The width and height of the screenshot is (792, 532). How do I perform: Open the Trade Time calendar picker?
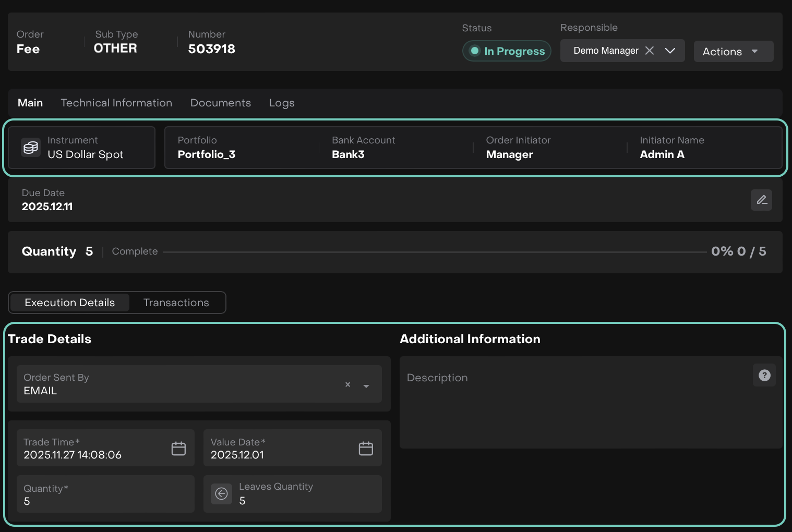pos(178,449)
